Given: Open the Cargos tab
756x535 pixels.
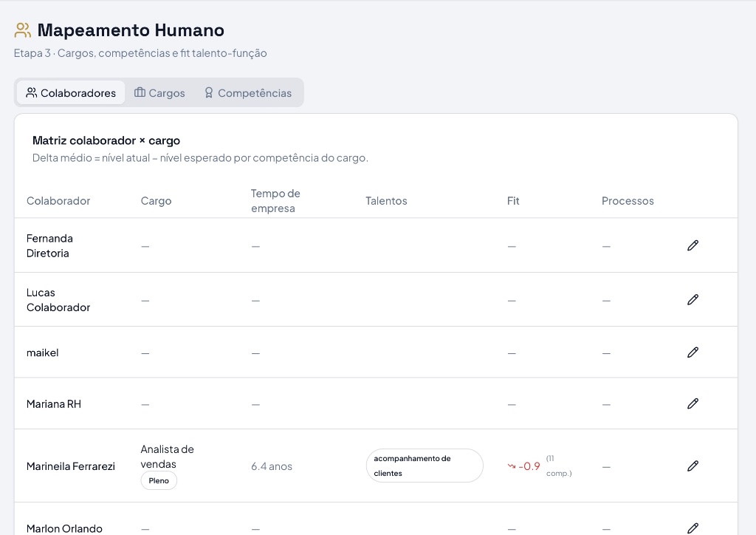Looking at the screenshot, I should click(x=159, y=92).
